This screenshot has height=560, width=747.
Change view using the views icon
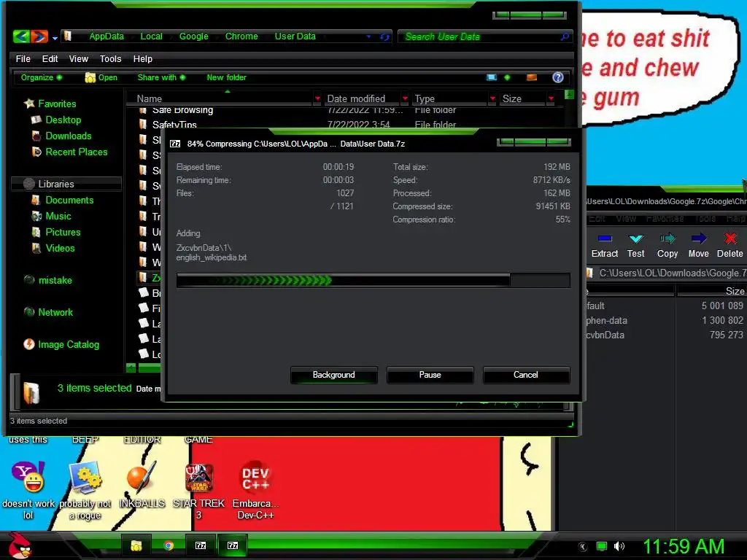(x=492, y=77)
